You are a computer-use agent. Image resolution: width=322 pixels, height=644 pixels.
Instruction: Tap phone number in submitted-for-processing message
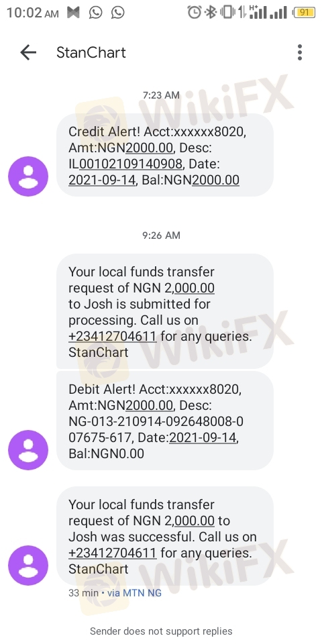[113, 336]
